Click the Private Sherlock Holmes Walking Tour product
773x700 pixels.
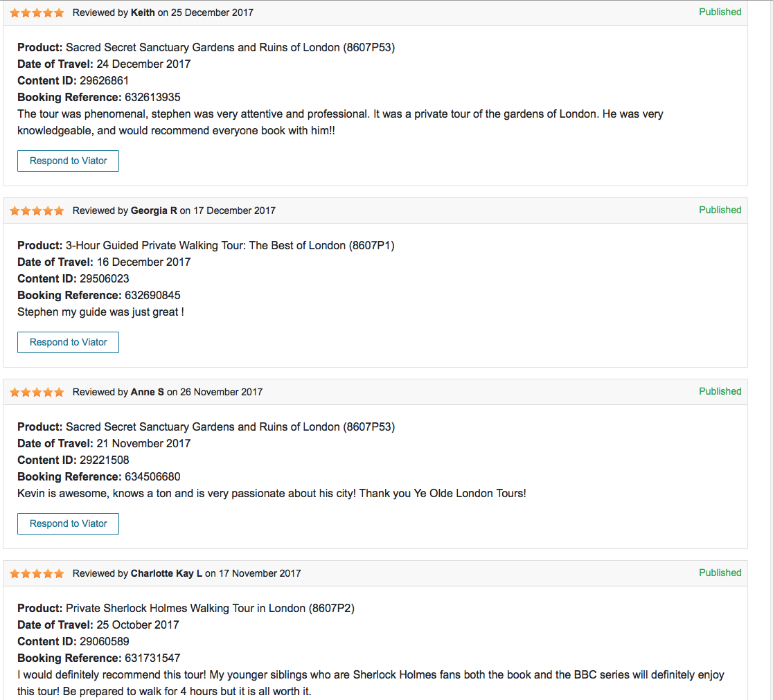coord(210,608)
